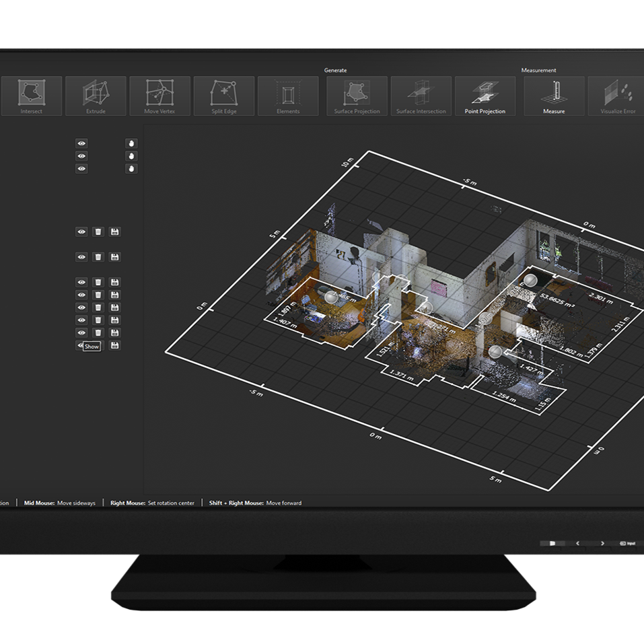Toggle the eye in the first trash-icon row
Viewport: 644px width, 644px height.
coord(81,231)
